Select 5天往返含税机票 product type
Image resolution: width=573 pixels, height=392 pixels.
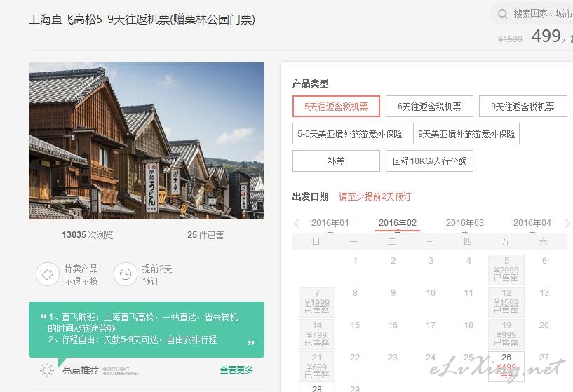click(x=336, y=107)
